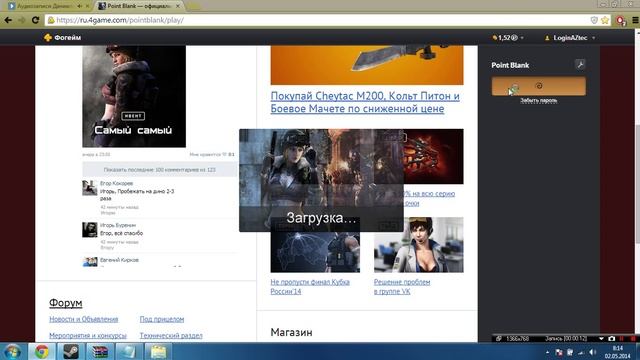Image resolution: width=640 pixels, height=360 pixels.
Task: Click the support girl VK thumbnail
Action: [419, 245]
